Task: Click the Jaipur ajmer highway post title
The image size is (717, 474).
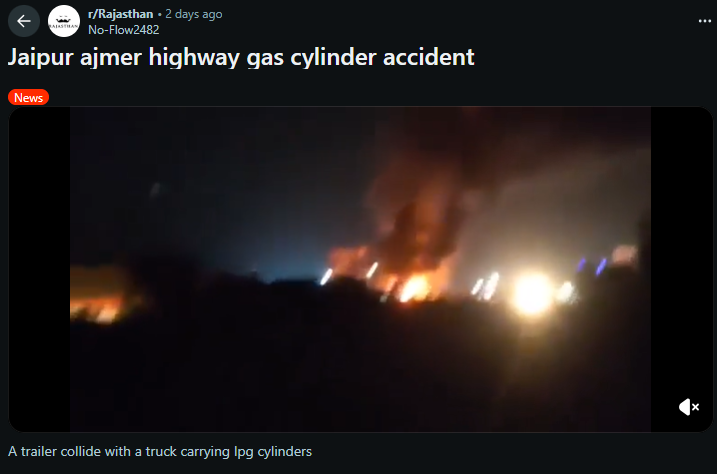Action: 241,58
